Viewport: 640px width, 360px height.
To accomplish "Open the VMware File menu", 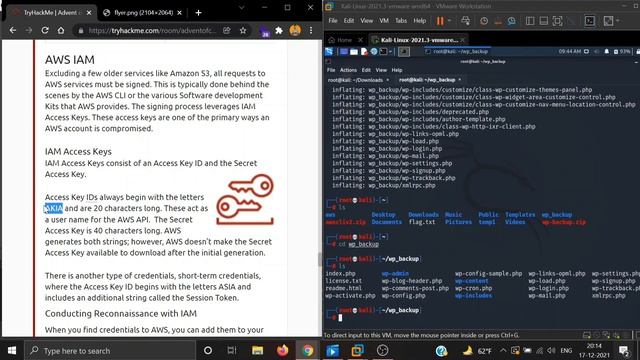I will click(x=333, y=20).
